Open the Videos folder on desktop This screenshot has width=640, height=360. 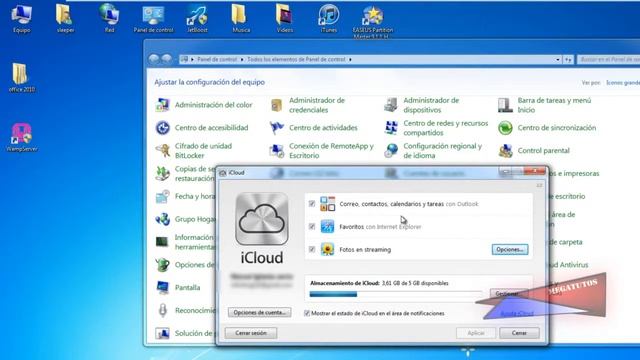tap(284, 18)
